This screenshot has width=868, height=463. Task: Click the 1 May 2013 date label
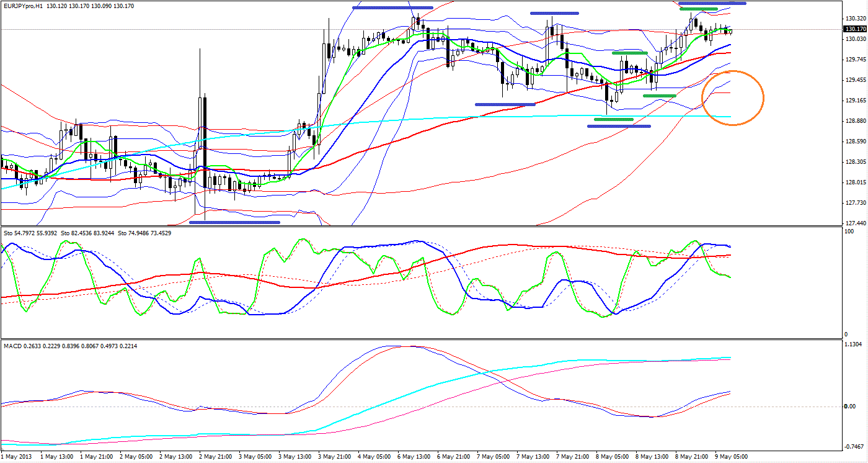(x=16, y=457)
